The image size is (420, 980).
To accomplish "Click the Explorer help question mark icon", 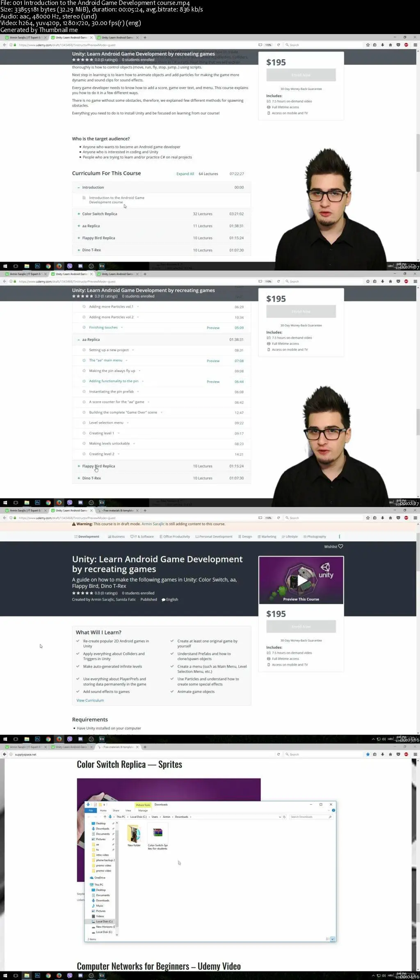I will pyautogui.click(x=333, y=810).
